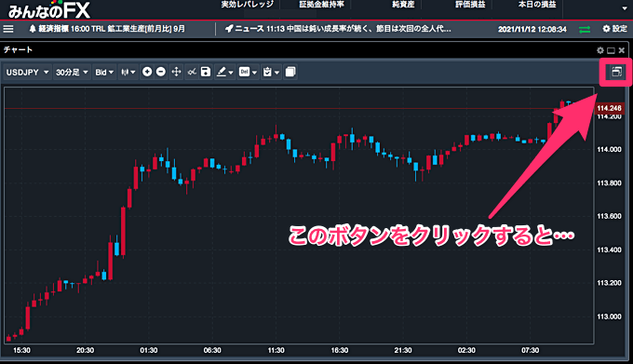Click the 証拠金維持率 header label

322,5
